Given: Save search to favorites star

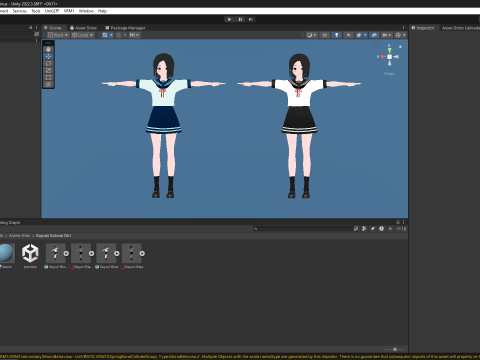Looking at the screenshot, I should click(390, 229).
